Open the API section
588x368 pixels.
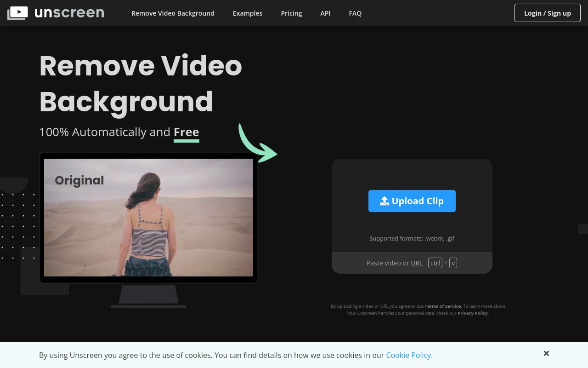325,13
